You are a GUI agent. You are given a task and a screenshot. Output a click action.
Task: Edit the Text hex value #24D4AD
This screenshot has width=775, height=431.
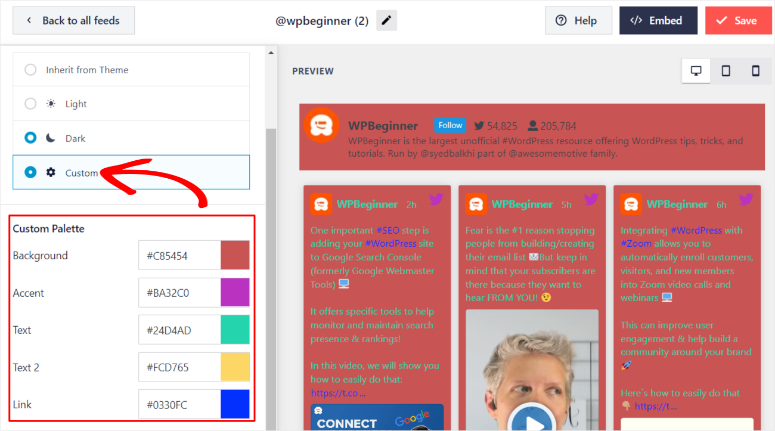(179, 330)
